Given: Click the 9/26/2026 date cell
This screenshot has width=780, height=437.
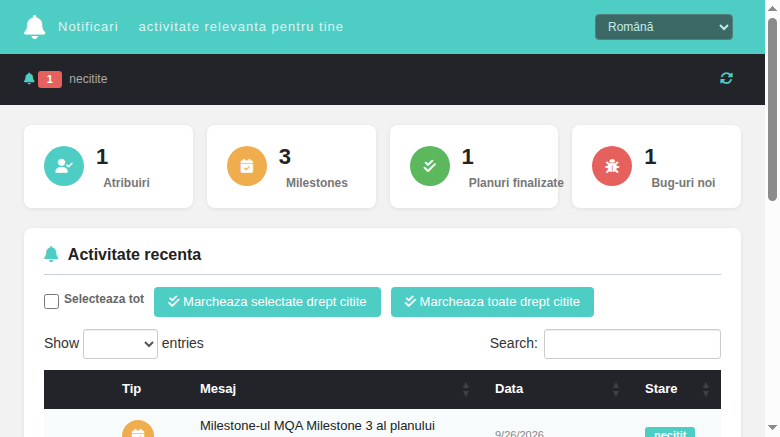Looking at the screenshot, I should pos(519,433).
